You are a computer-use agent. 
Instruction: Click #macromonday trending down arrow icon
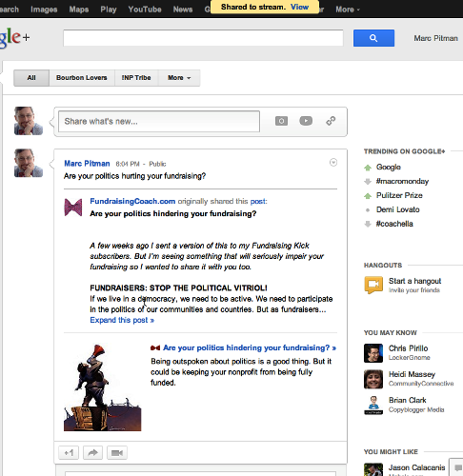(x=368, y=182)
